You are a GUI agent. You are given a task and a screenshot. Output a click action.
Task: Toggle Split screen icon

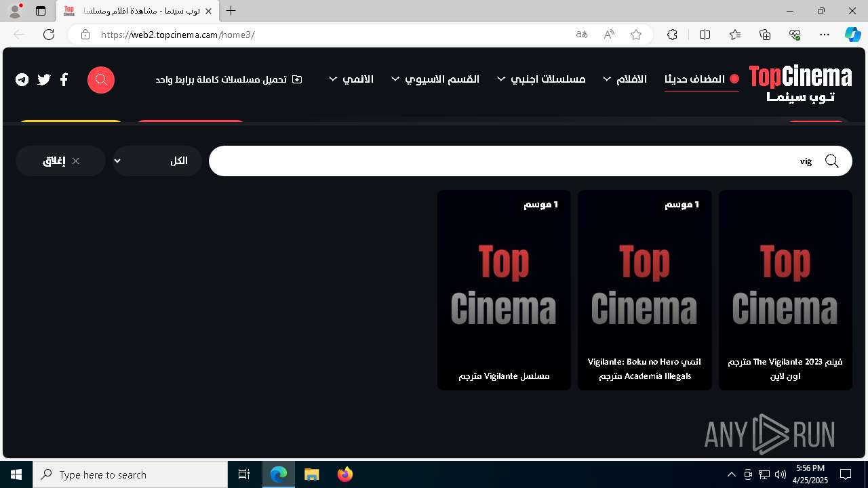point(705,35)
